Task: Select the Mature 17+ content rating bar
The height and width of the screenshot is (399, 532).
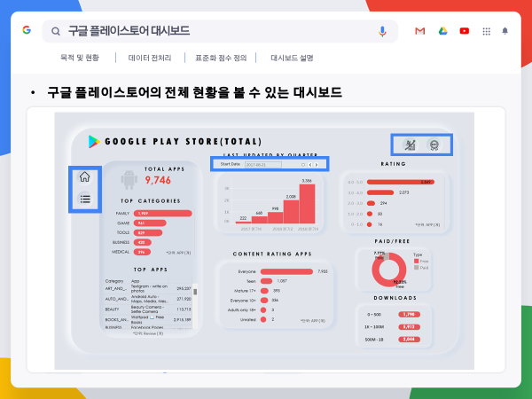Action: click(264, 291)
